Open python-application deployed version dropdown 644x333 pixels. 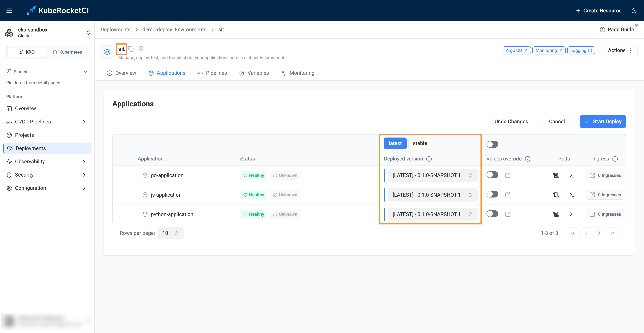(433, 214)
